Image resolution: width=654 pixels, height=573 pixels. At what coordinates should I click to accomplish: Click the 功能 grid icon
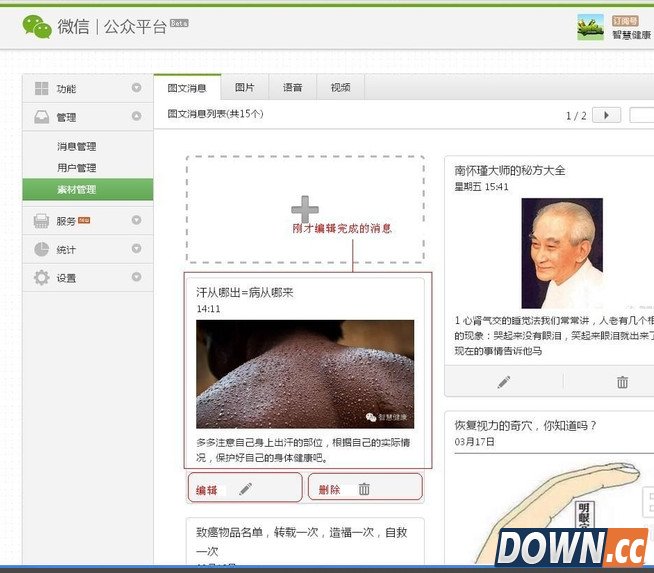41,88
